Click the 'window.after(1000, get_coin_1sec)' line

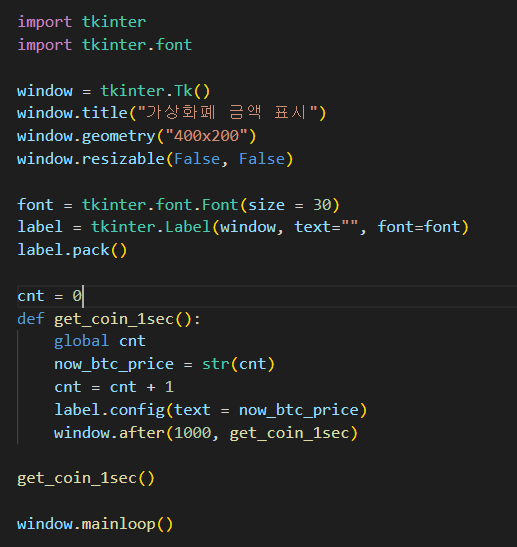206,433
